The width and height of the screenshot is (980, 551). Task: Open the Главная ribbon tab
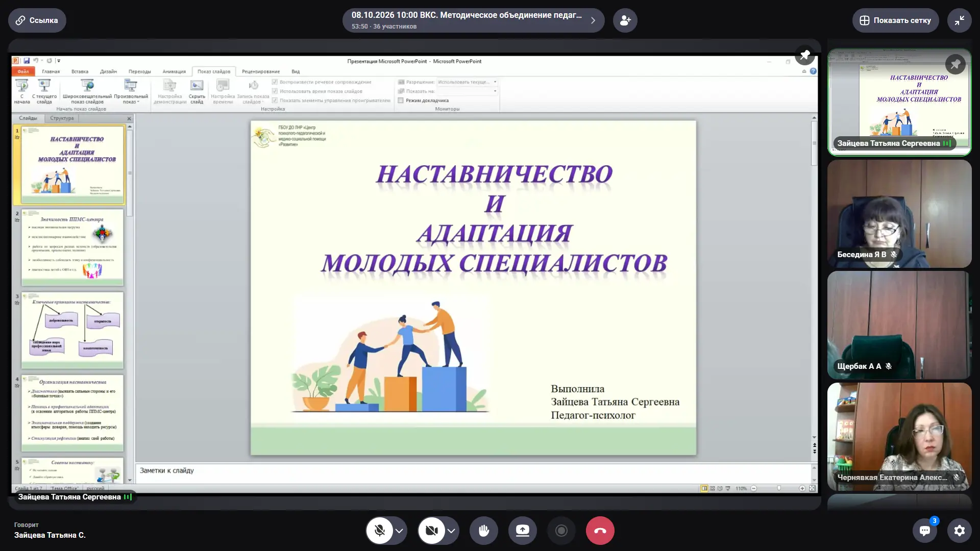51,71
